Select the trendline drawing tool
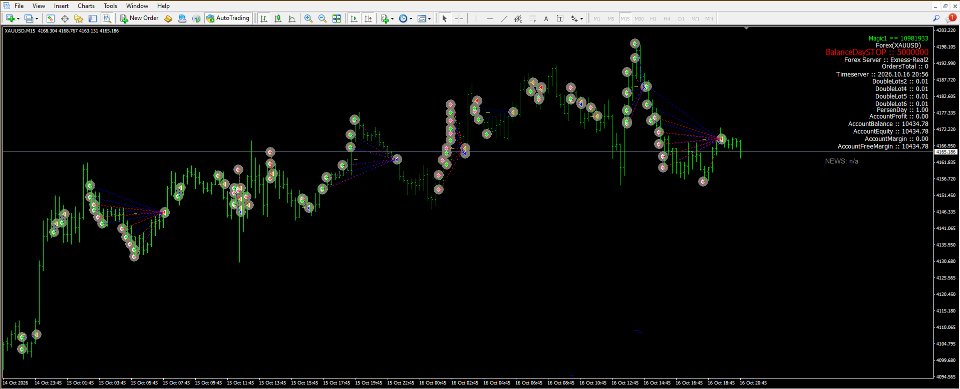The height and width of the screenshot is (389, 960). [x=504, y=18]
